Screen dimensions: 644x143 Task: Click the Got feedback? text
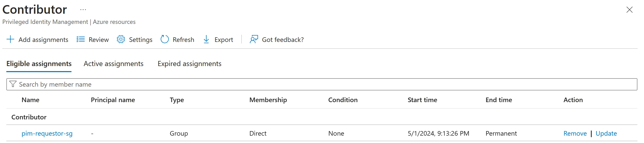point(283,40)
